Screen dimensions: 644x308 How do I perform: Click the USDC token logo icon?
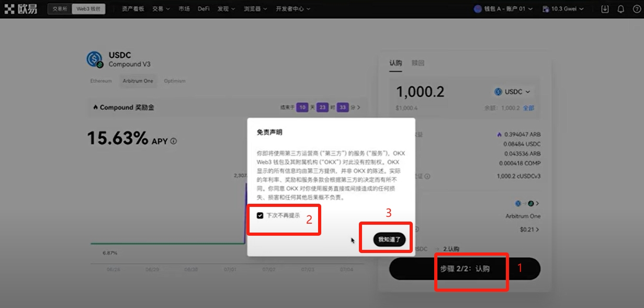95,59
